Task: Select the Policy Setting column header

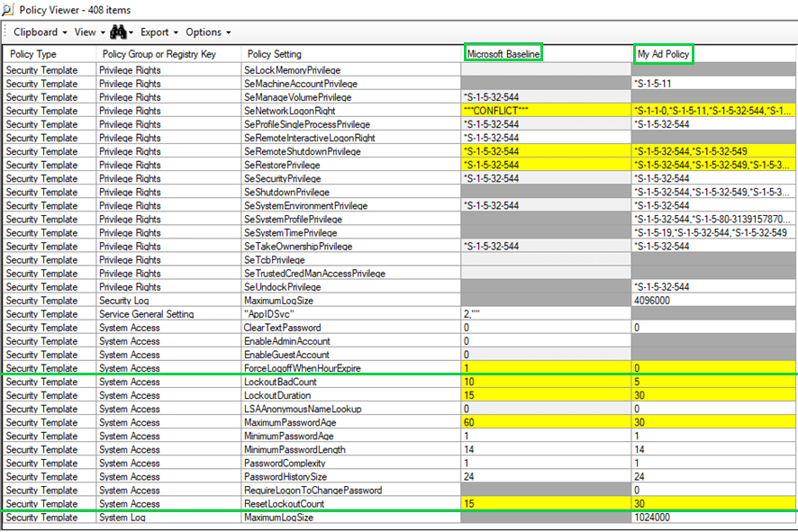Action: [275, 54]
